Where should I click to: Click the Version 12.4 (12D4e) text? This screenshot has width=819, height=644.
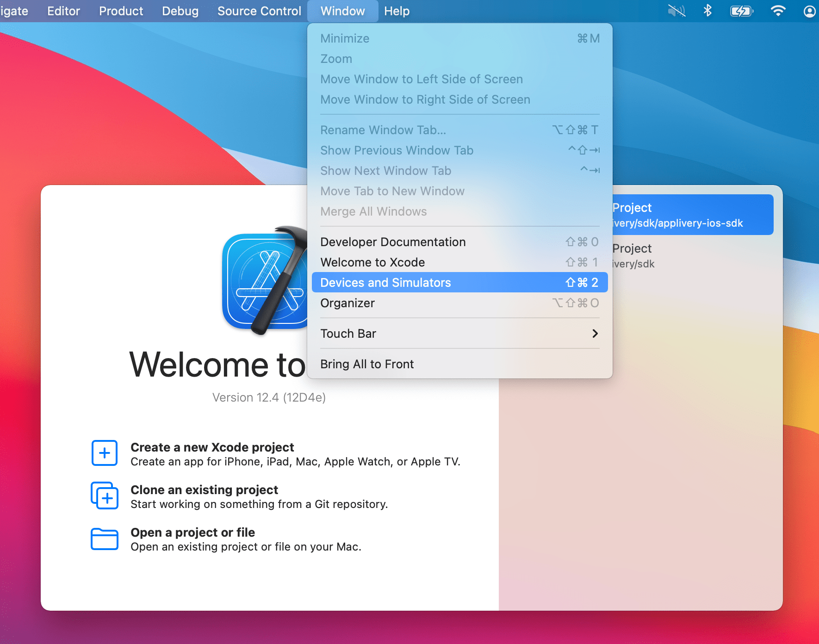pyautogui.click(x=269, y=397)
